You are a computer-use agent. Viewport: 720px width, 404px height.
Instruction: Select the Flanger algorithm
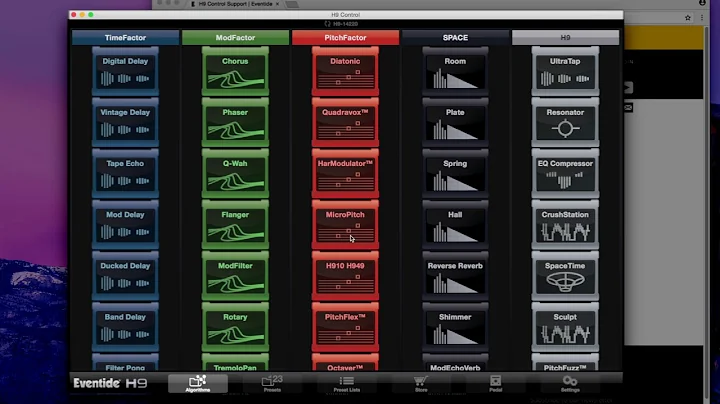click(x=235, y=225)
